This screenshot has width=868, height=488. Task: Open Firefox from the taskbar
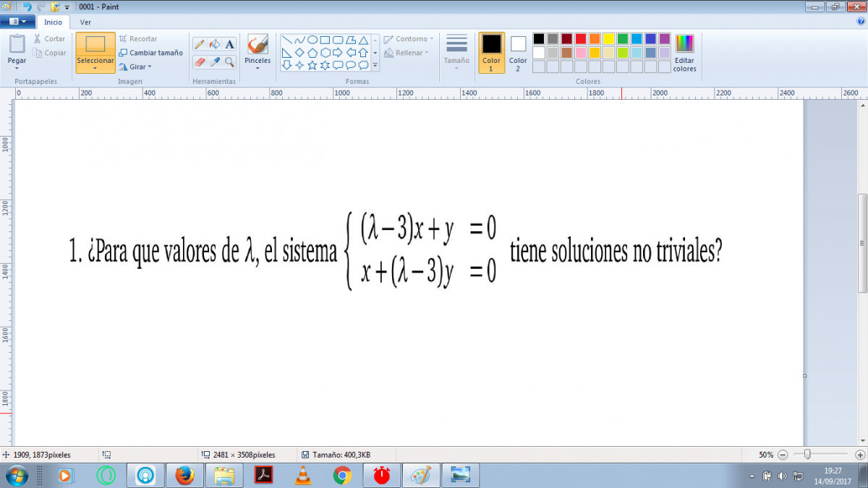(185, 475)
